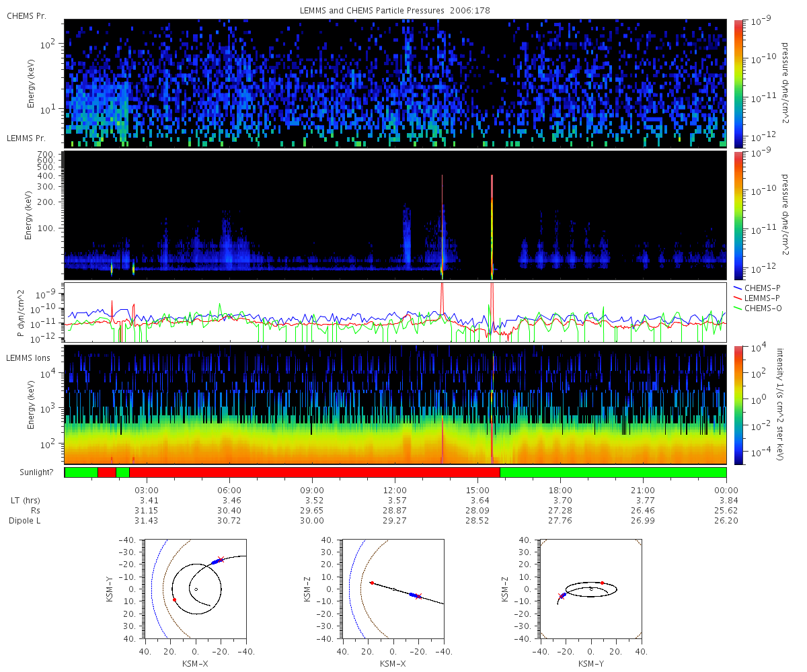Click the KSM-X versus KSM-Z orbit plot
Screen dimensions: 807x672
click(x=393, y=589)
